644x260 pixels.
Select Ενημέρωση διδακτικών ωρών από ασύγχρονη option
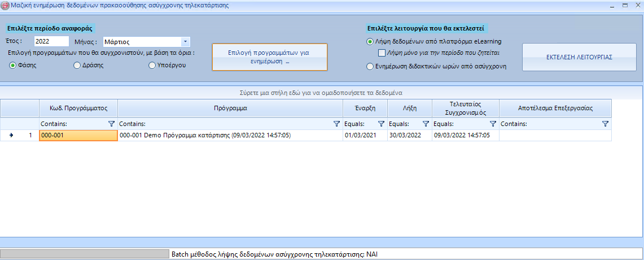370,66
